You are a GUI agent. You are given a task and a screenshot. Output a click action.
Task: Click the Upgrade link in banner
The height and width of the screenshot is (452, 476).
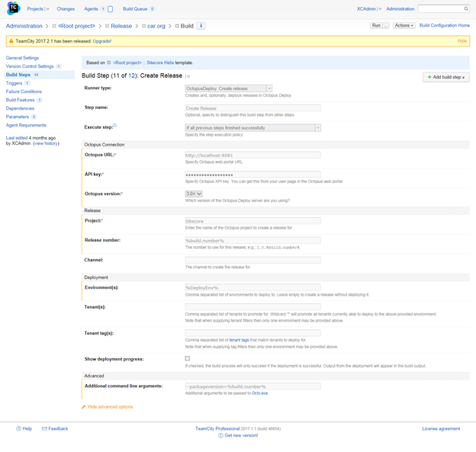pos(102,41)
